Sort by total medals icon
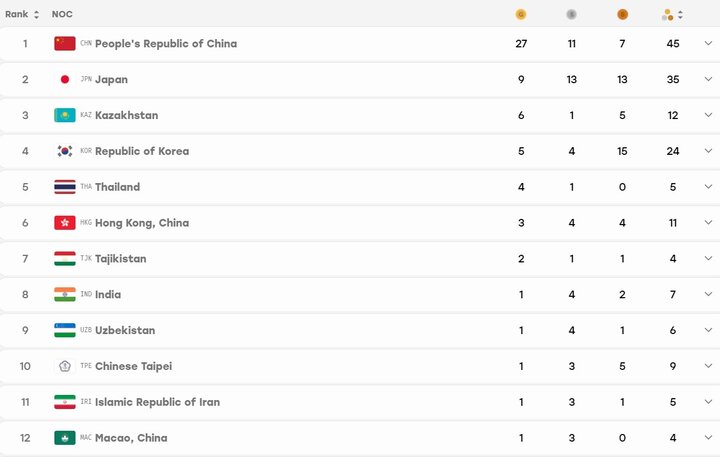720x457 pixels. [x=672, y=15]
